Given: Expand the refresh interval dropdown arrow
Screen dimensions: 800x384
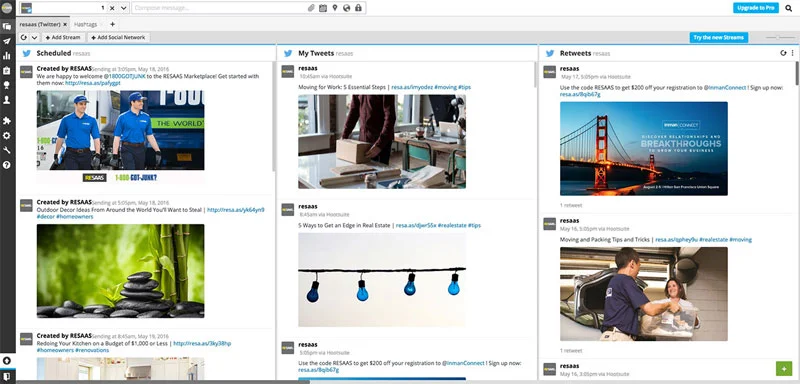Looking at the screenshot, I should coord(34,38).
